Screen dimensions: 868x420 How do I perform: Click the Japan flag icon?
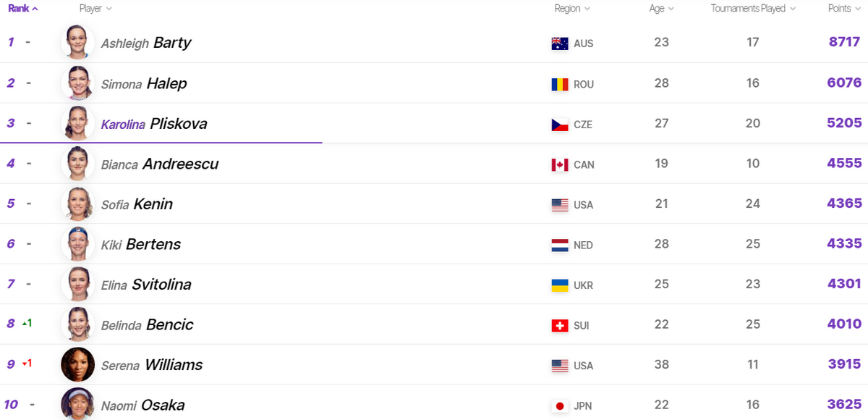[x=560, y=406]
